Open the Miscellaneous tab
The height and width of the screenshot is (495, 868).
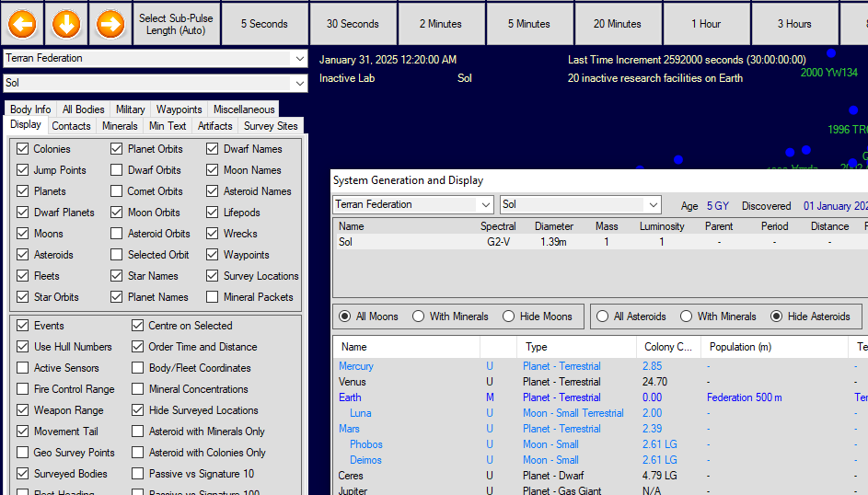coord(244,109)
